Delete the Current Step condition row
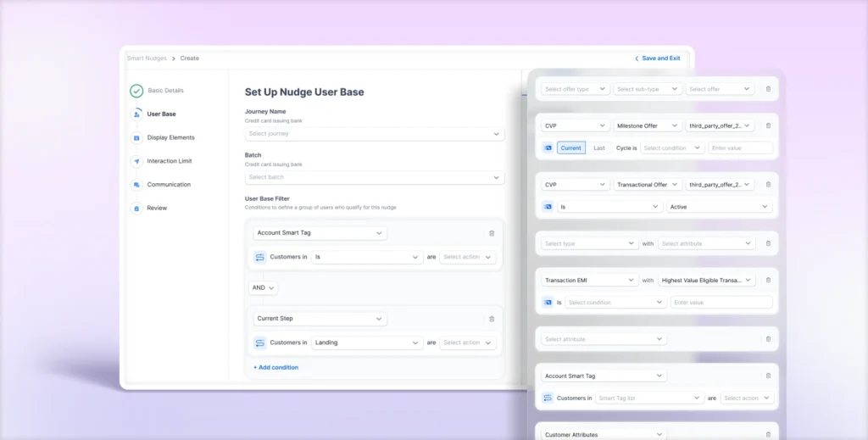This screenshot has height=440, width=868. (x=492, y=319)
